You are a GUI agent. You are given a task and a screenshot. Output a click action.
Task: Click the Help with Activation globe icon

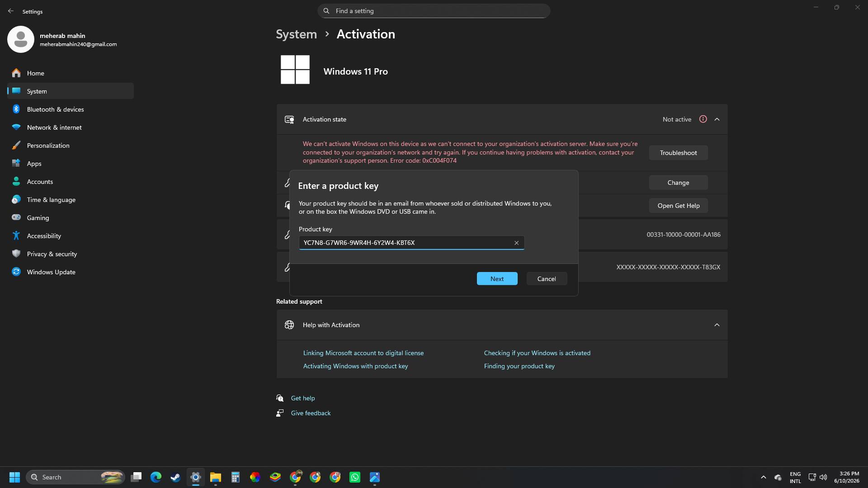[x=289, y=325]
